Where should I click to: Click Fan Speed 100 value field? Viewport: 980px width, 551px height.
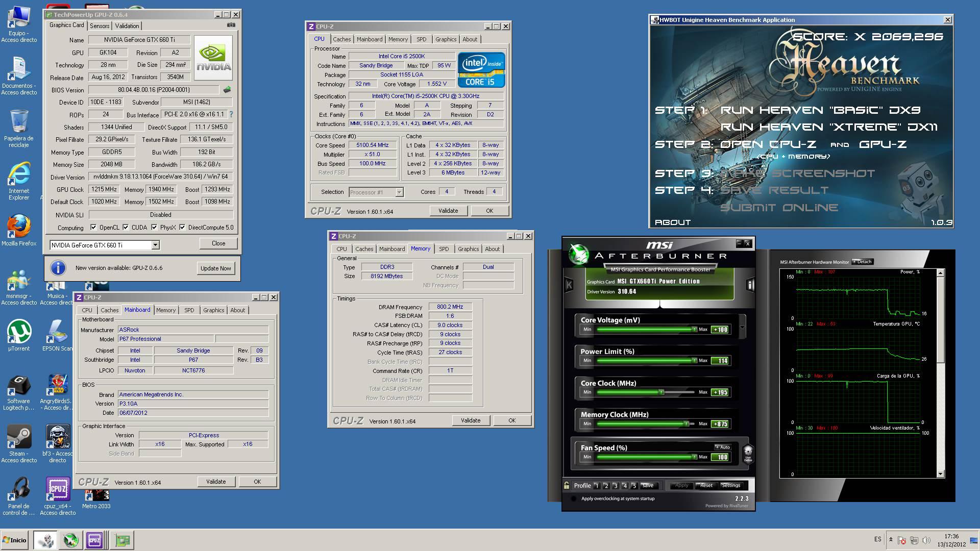coord(720,457)
